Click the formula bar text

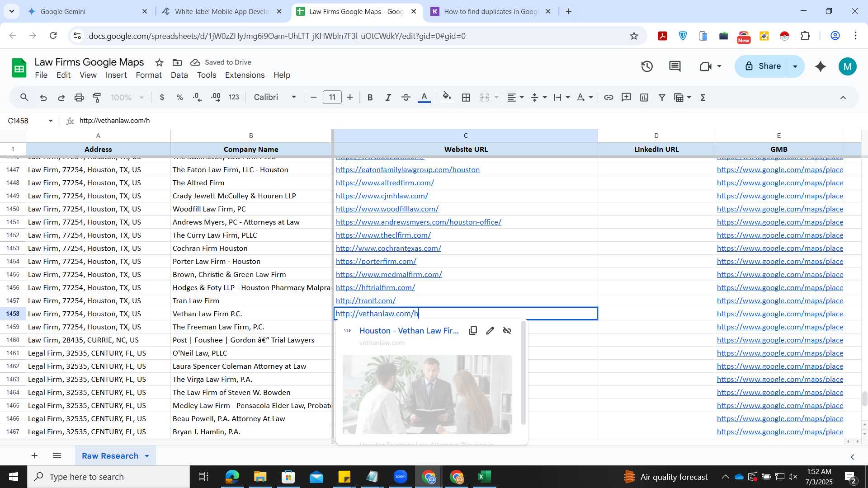coord(114,121)
